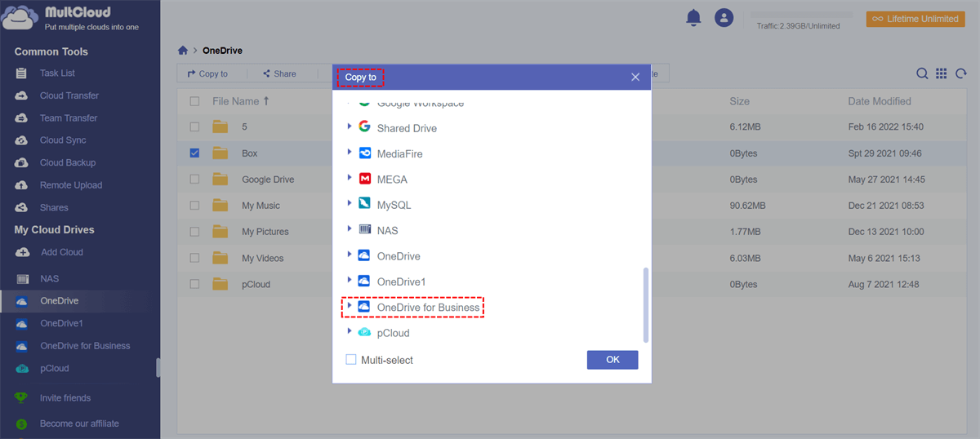Expand OneDrive for Business in dialog
Screen dimensions: 980x439
(x=350, y=305)
